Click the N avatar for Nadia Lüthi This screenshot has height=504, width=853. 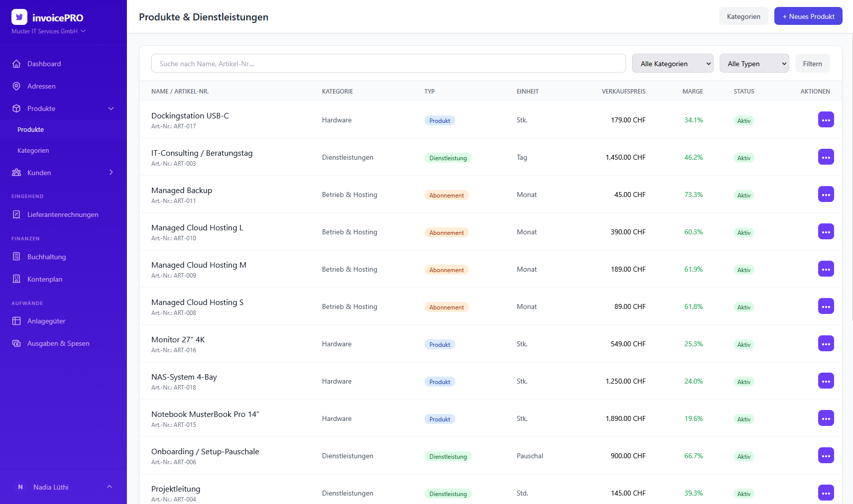pos(20,487)
